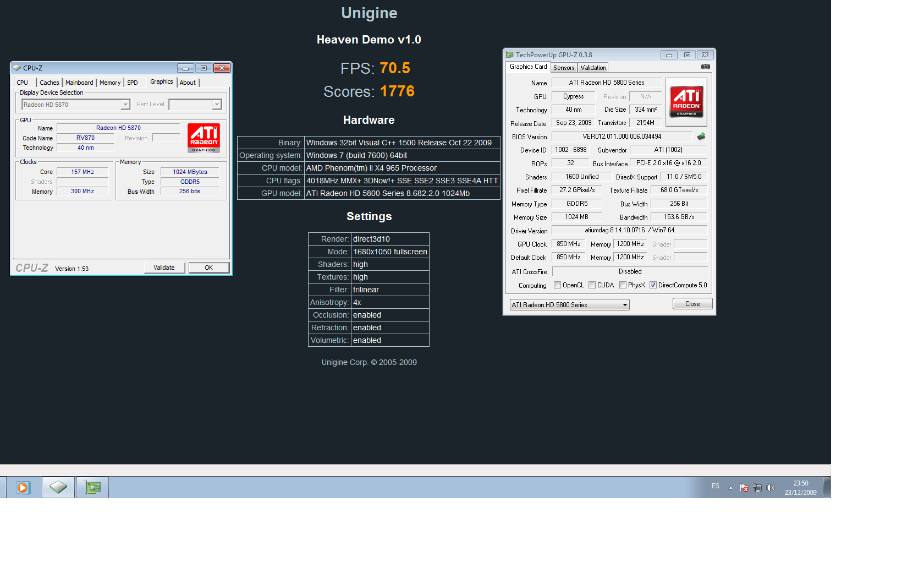The height and width of the screenshot is (578, 924).
Task: Select the SPD tab in CPU-Z
Action: click(133, 83)
